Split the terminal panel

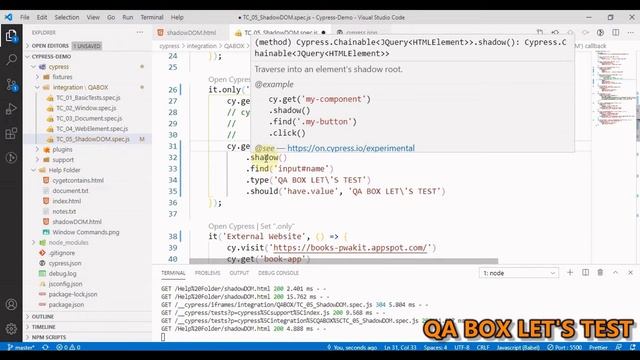585,272
